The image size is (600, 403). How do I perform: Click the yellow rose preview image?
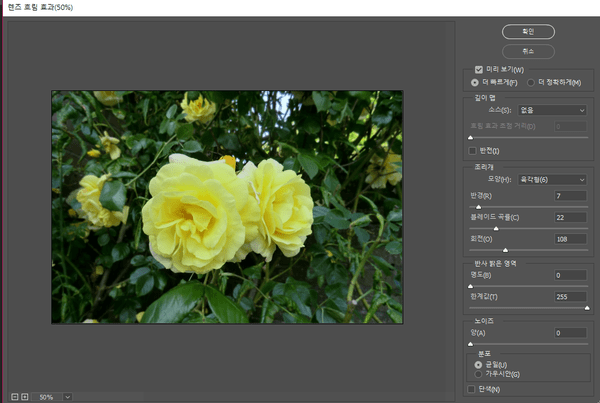227,207
